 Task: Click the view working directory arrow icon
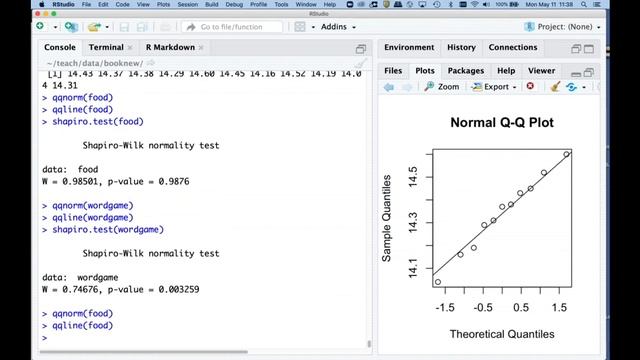[x=151, y=63]
